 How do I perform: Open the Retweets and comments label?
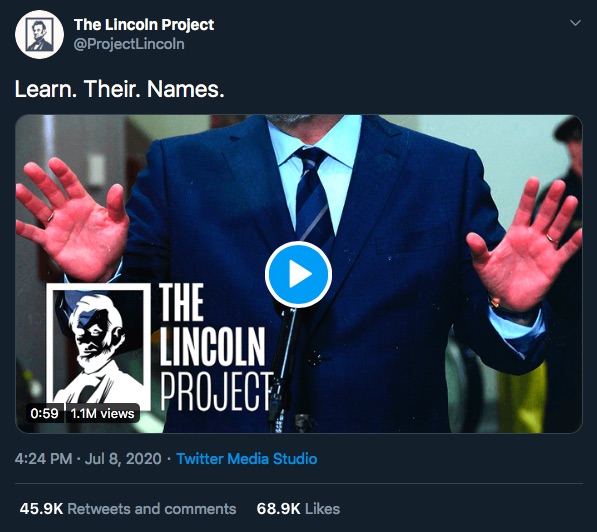pos(152,509)
